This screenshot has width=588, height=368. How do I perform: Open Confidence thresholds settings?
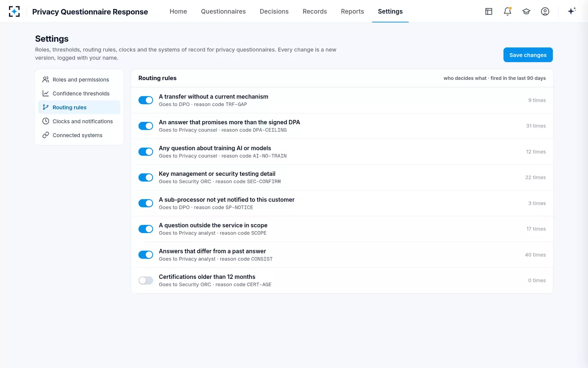79,93
